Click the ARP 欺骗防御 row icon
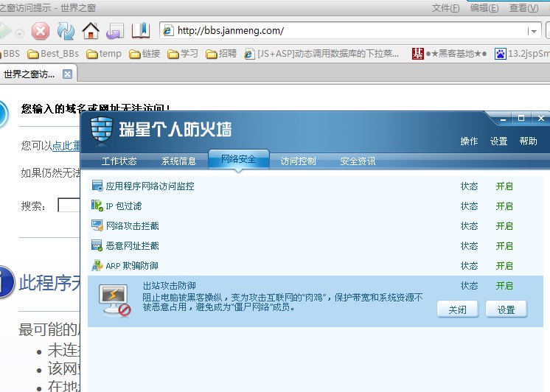The width and height of the screenshot is (550, 392). tap(97, 265)
